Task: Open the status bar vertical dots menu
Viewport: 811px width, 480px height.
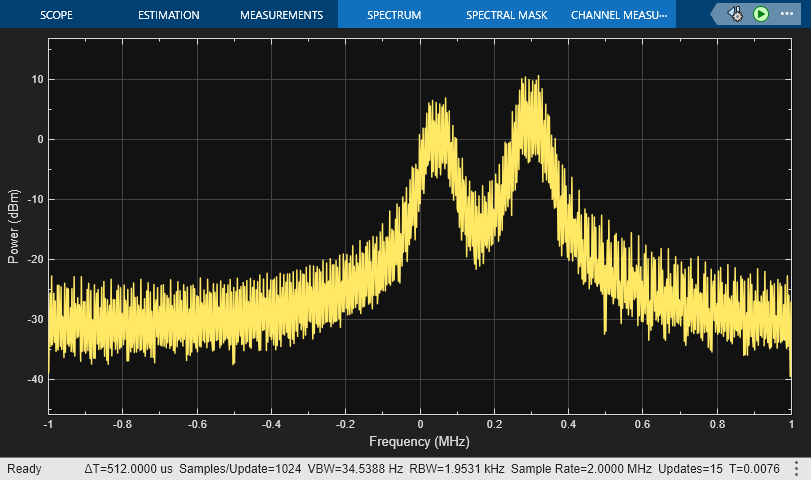Action: coord(797,469)
